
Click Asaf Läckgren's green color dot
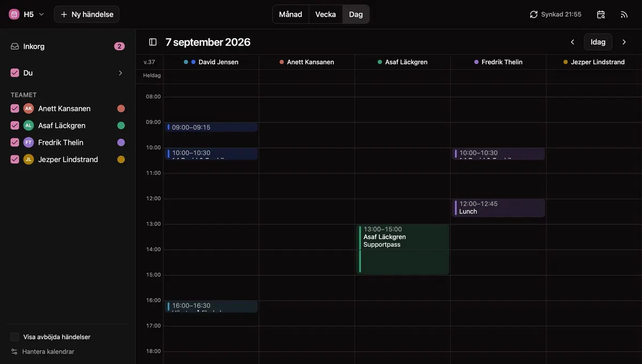(121, 126)
